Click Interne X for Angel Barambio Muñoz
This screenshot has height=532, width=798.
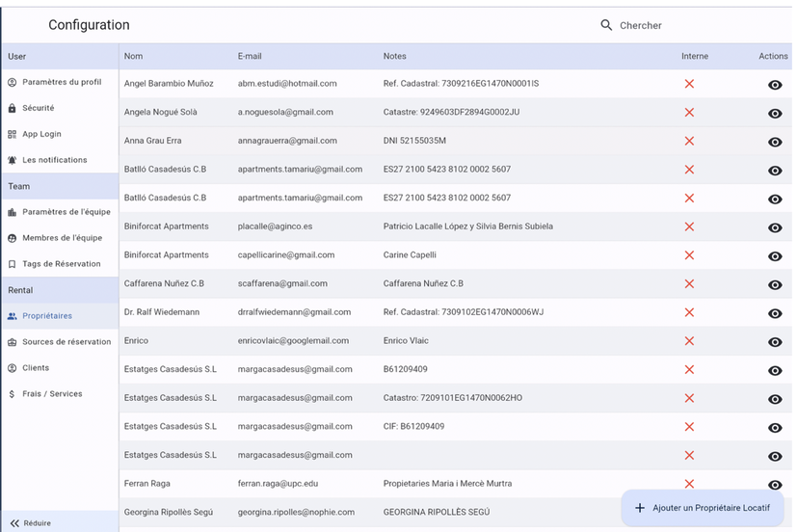point(689,84)
